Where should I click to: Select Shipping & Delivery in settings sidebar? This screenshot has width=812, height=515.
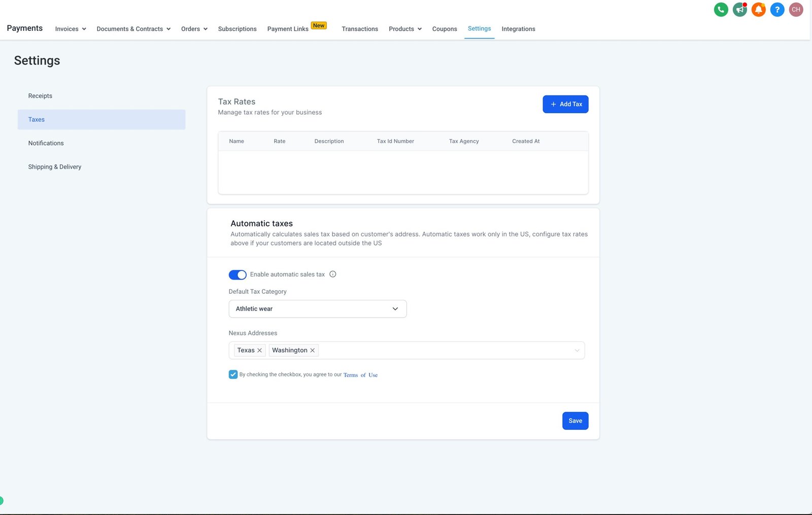[55, 167]
